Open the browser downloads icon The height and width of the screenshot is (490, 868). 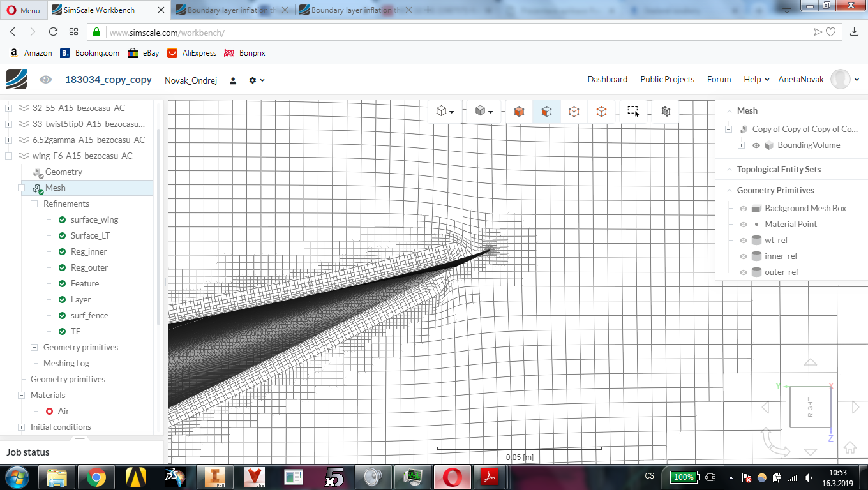coord(855,32)
